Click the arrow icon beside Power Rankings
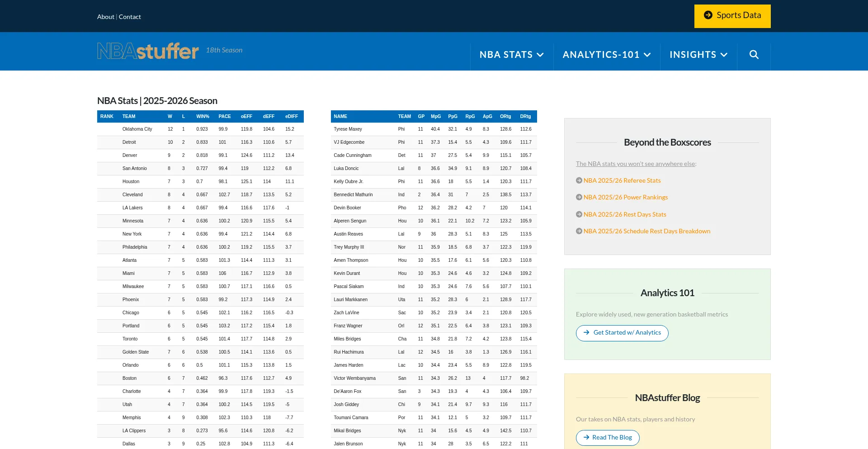868x449 pixels. tap(579, 197)
